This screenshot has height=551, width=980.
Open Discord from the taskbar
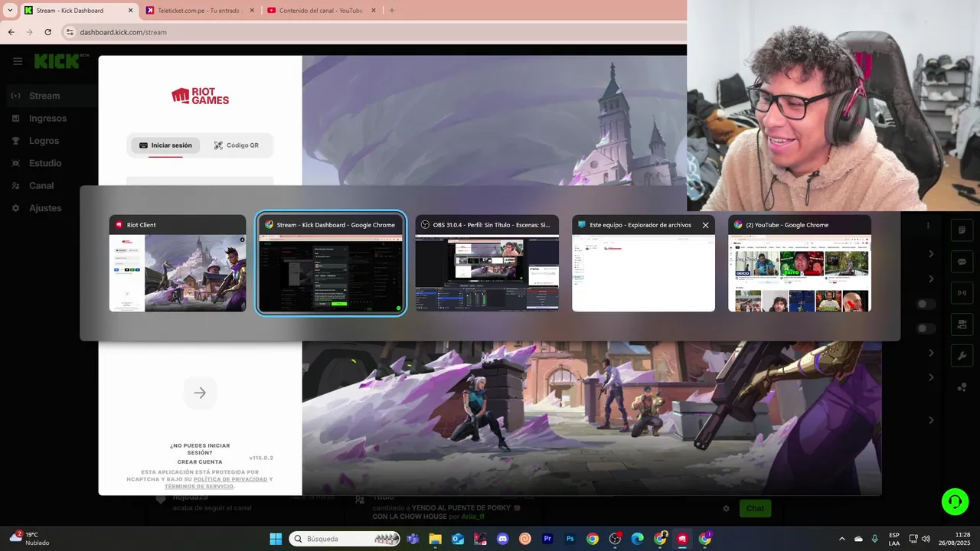[502, 539]
